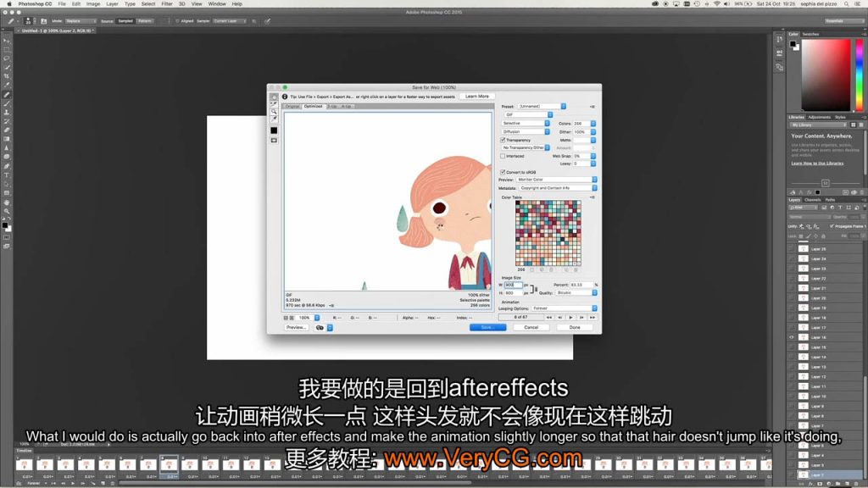868x488 pixels.
Task: Select the Eyedropper tool in main toolbar
Action: click(7, 86)
